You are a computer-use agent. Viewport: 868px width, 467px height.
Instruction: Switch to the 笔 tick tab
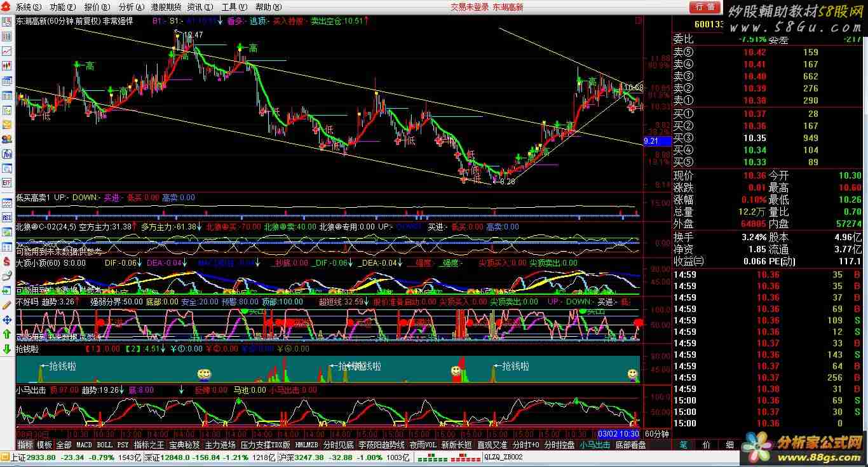pos(683,445)
